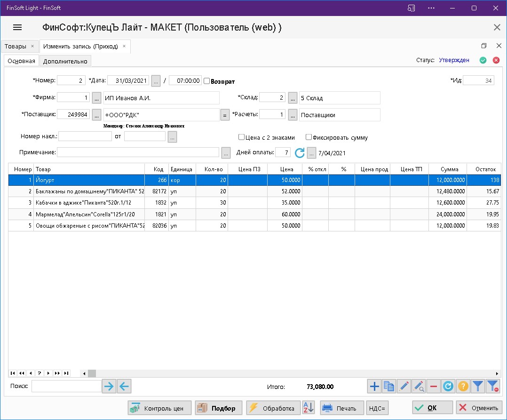The image size is (507, 420).
Task: Click the A-Z sort icon
Action: [x=308, y=408]
